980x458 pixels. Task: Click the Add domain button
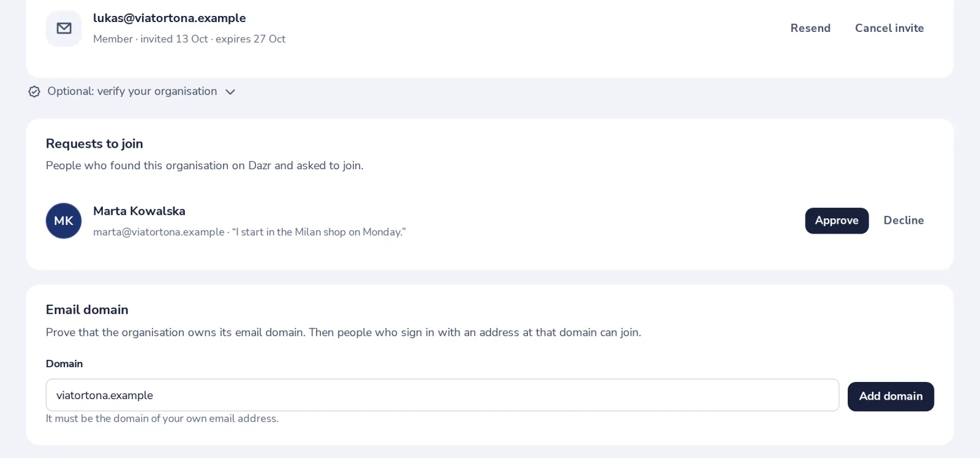click(x=891, y=396)
